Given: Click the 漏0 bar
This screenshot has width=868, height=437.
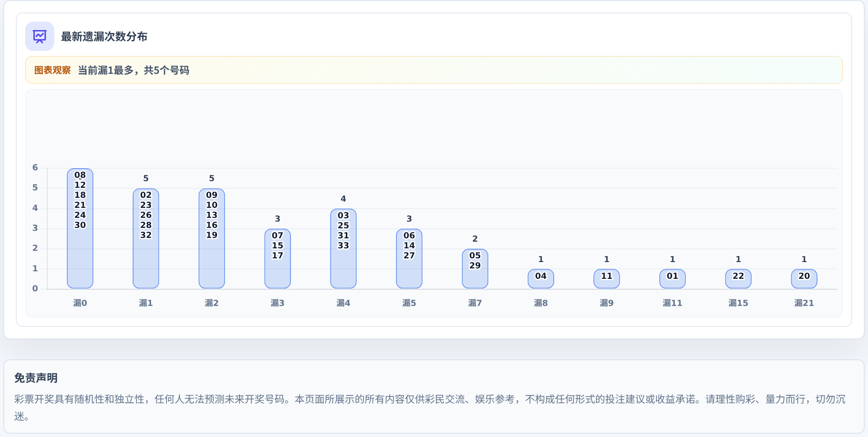Looking at the screenshot, I should (80, 228).
